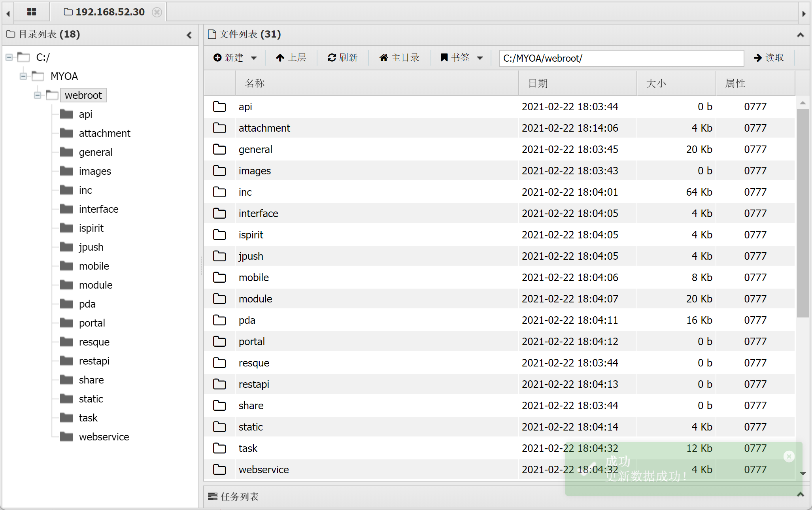812x510 pixels.
Task: Click the home grid icon tab
Action: (32, 12)
